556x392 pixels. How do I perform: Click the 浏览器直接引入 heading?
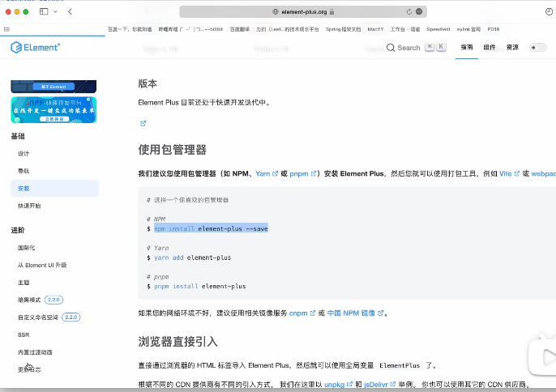tap(178, 341)
